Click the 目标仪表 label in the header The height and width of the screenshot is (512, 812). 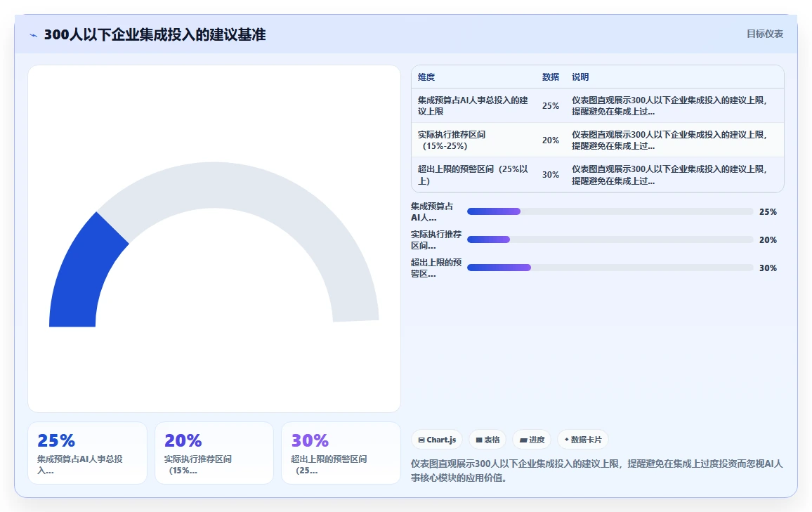click(x=764, y=34)
